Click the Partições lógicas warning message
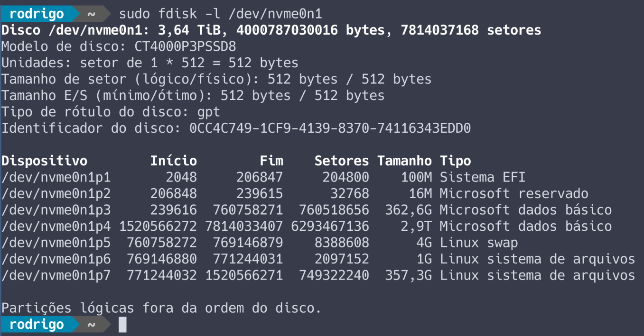 tap(161, 308)
